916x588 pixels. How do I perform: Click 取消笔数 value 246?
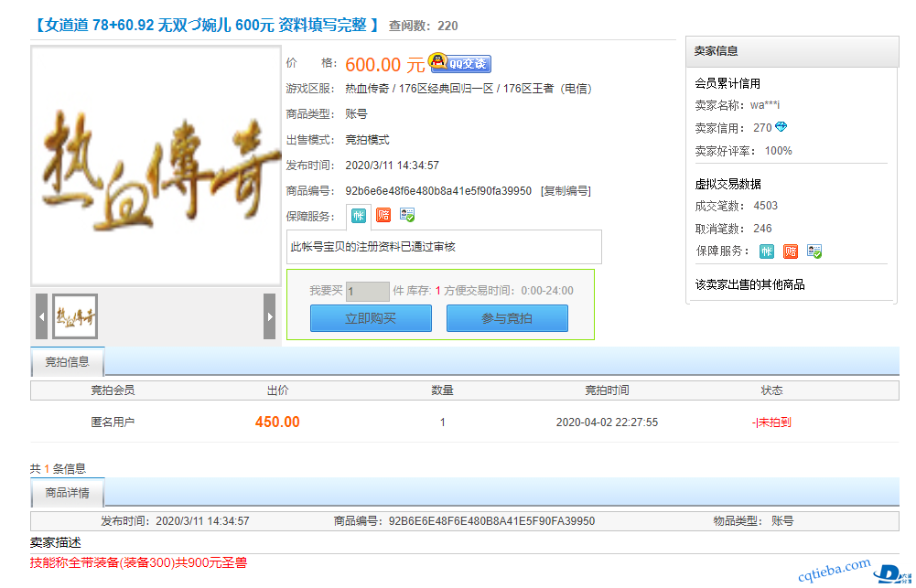click(x=762, y=229)
